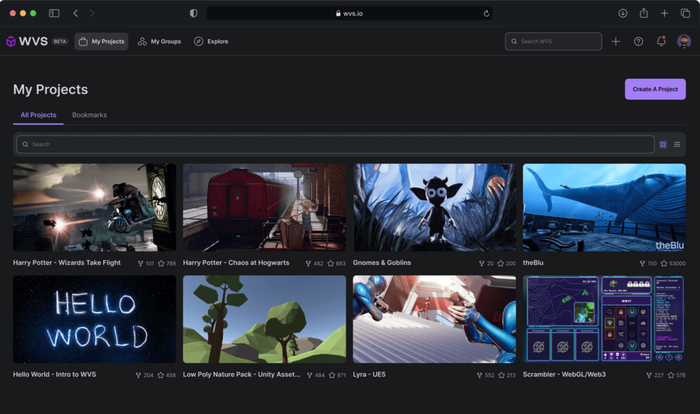Screen dimensions: 700x414
Task: Click the star icon on theBlu
Action: (664, 263)
